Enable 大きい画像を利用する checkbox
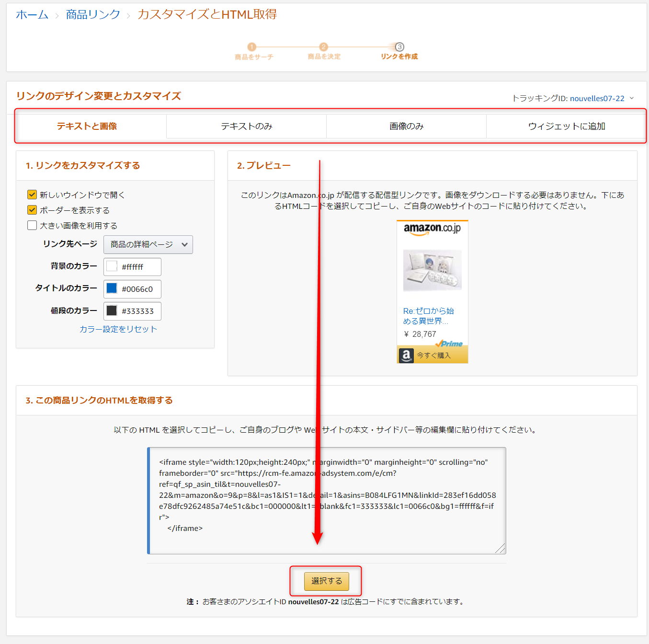649x644 pixels. (x=32, y=225)
